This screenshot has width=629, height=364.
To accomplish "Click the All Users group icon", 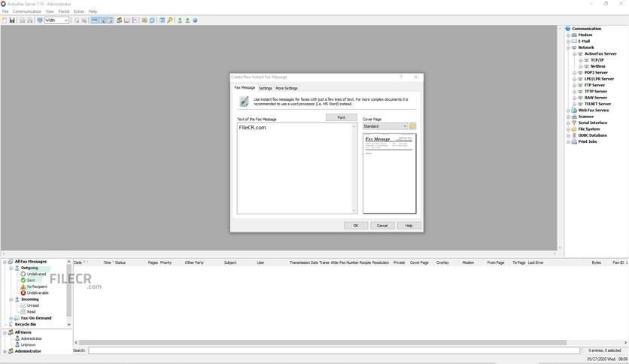I will [11, 332].
